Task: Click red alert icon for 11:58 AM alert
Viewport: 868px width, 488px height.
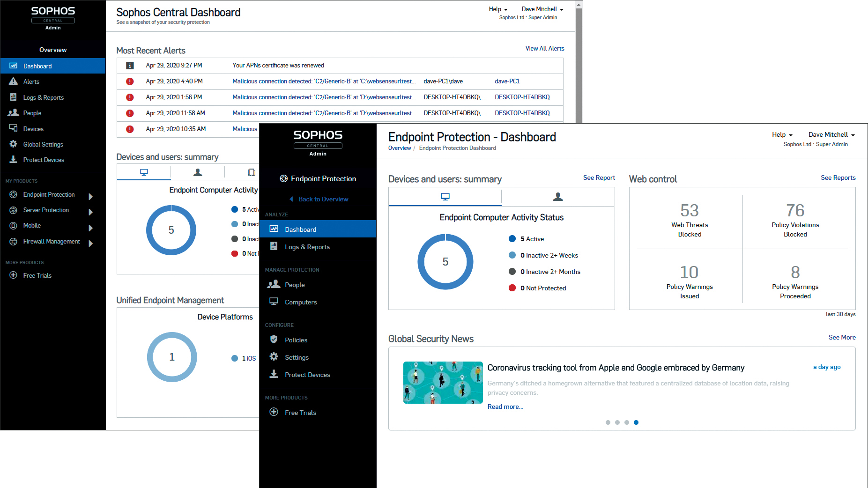Action: coord(130,113)
